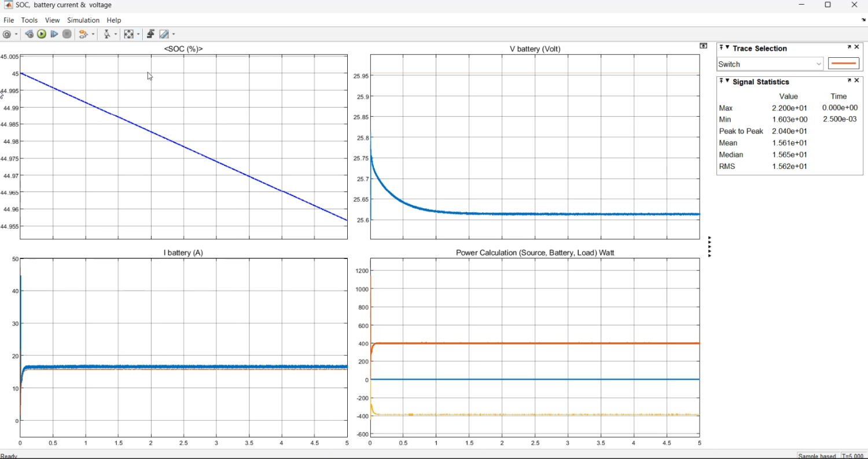Click the grey Stop simulation button
Viewport: 868px width, 459px height.
[x=67, y=35]
